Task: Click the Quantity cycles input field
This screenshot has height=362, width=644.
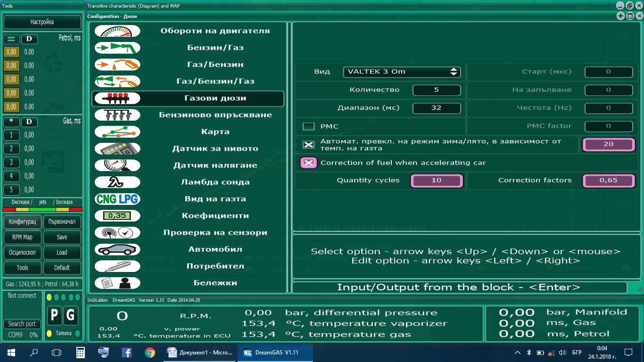Action: point(437,181)
